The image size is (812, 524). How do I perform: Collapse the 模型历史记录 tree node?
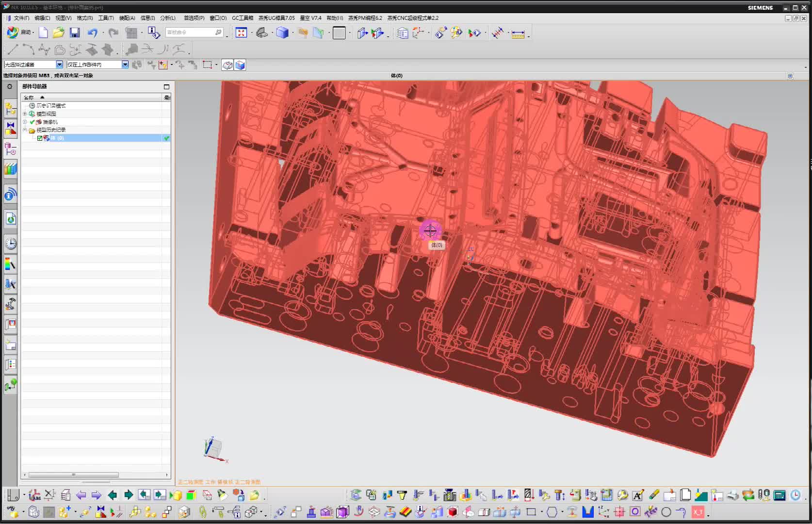point(25,130)
